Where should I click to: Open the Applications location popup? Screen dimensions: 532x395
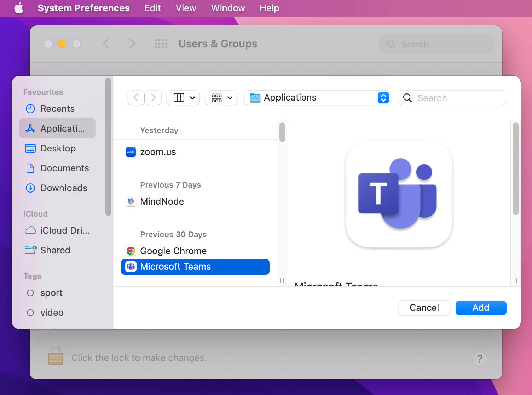pyautogui.click(x=317, y=98)
